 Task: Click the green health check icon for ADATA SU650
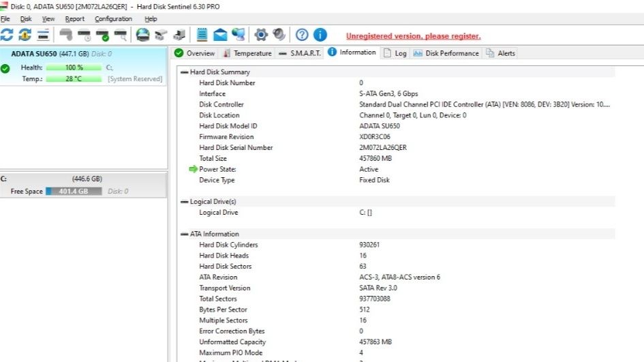5,69
